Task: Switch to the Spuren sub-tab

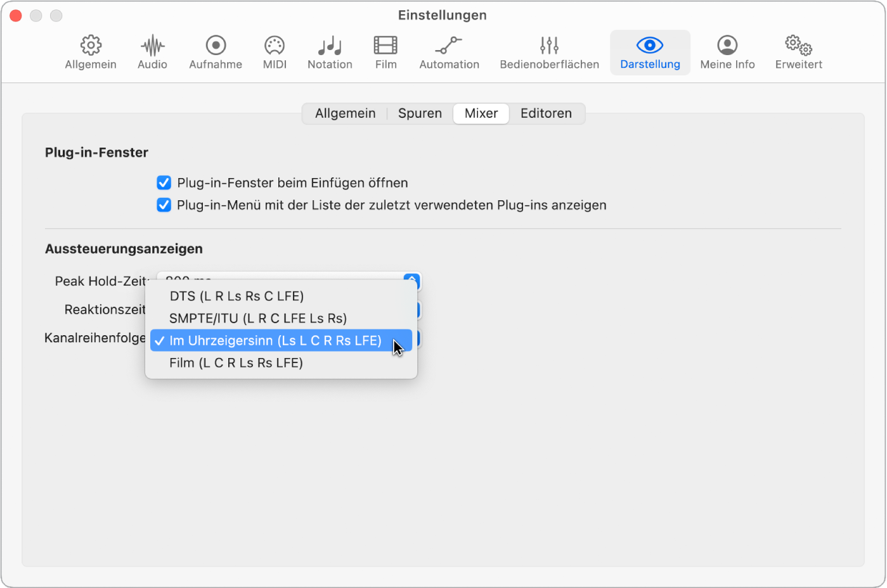Action: pyautogui.click(x=420, y=113)
